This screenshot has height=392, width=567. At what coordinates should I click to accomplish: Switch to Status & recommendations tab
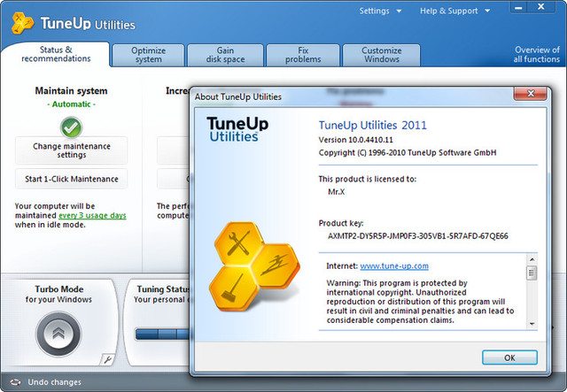coord(56,54)
